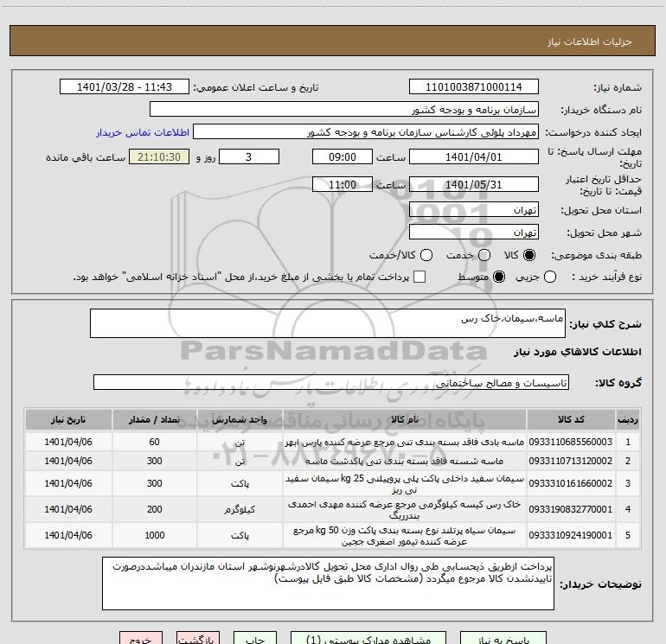
Task: Tick the اسناد خزانه اسلامی payment checkbox
Action: click(x=419, y=277)
